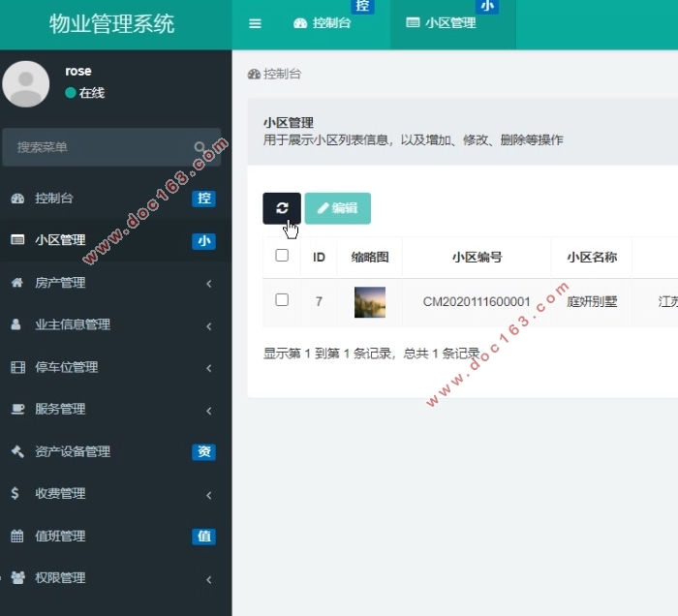The width and height of the screenshot is (678, 616).
Task: Click the blue 值 badge in the sidebar
Action: [x=203, y=537]
